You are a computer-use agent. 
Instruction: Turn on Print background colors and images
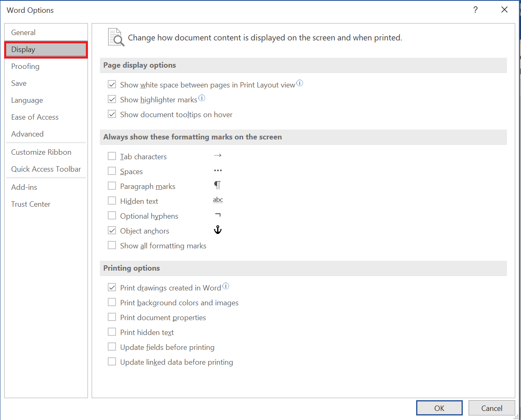click(112, 302)
